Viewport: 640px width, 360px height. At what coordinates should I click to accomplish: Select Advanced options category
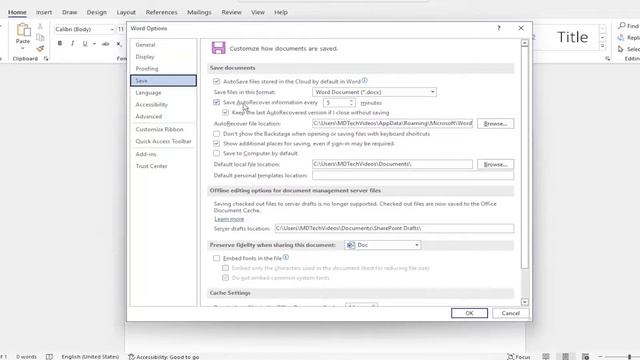tap(163, 116)
